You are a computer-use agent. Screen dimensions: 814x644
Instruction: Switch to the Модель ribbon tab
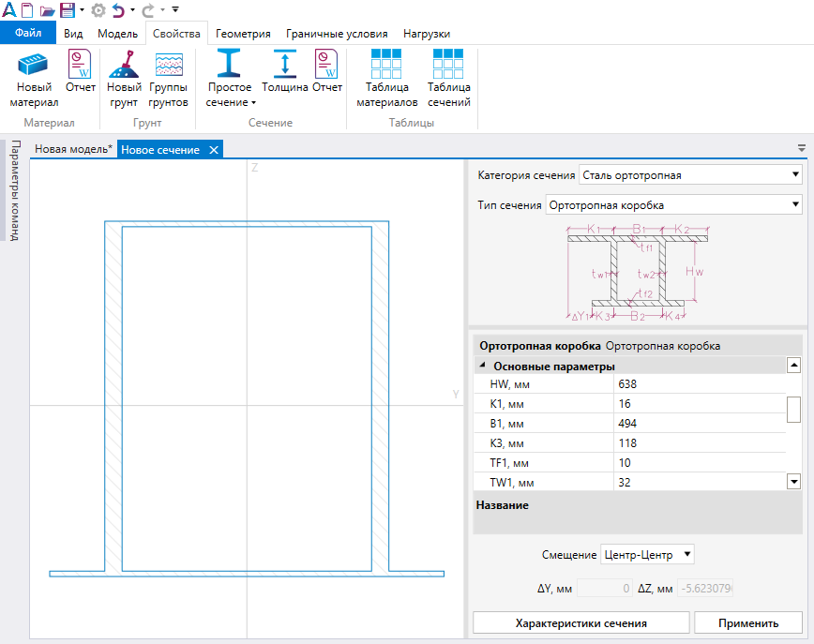(x=118, y=34)
